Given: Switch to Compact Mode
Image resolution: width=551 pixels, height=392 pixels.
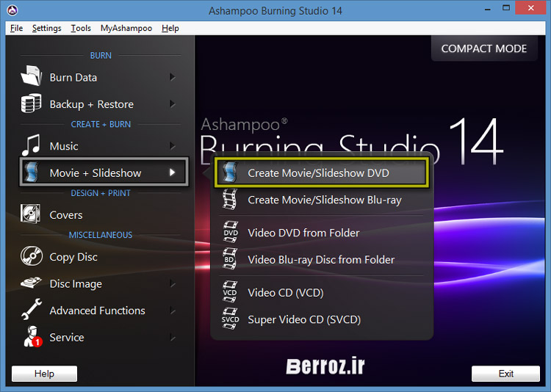Looking at the screenshot, I should coord(483,48).
